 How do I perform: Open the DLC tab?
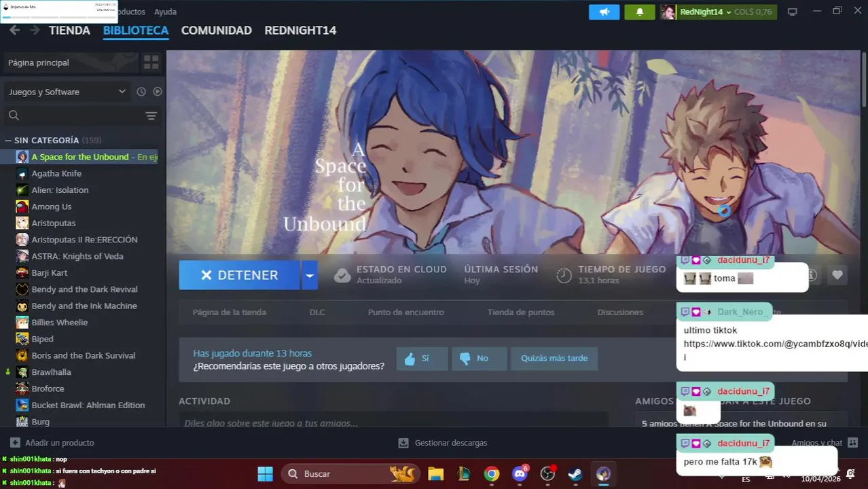[x=317, y=312]
